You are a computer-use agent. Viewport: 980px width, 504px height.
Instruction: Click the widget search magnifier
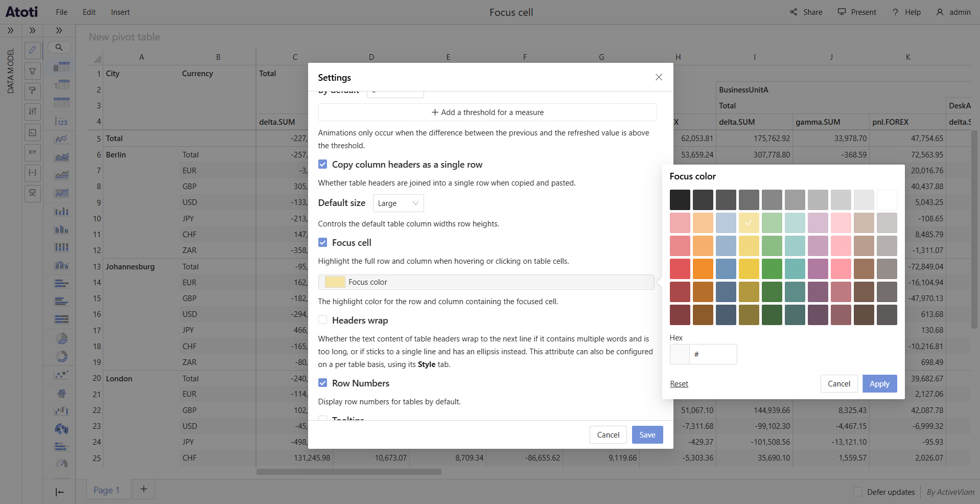(59, 48)
